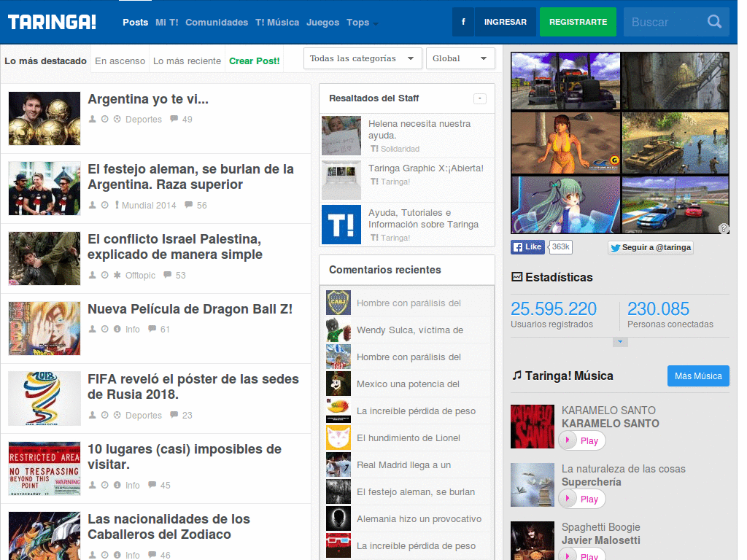Click the Estadísticas chart icon
Screen dimensions: 747x560
[517, 276]
